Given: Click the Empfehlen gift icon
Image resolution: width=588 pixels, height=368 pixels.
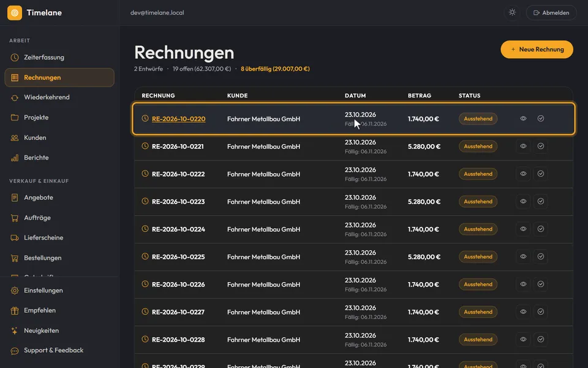Looking at the screenshot, I should point(15,310).
